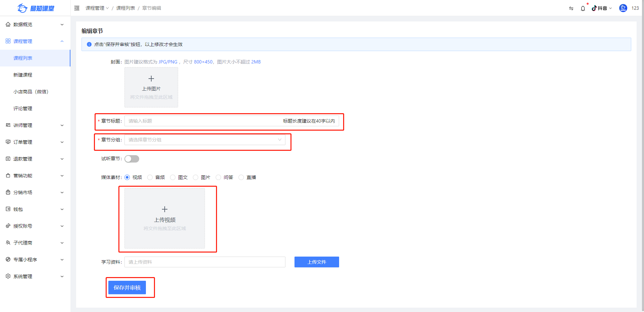Click the 抖音 platform icon
The width and height of the screenshot is (644, 312).
(x=594, y=8)
